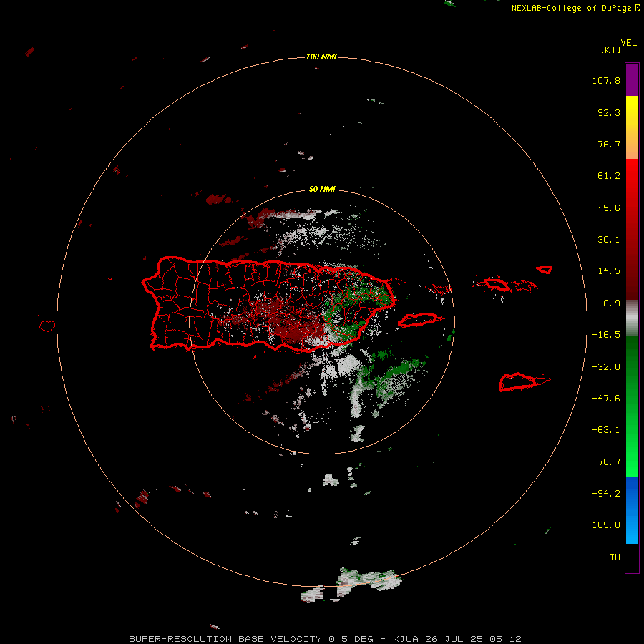Click the NEXLAB-College of DuPage label
The height and width of the screenshot is (644, 644).
pos(575,8)
